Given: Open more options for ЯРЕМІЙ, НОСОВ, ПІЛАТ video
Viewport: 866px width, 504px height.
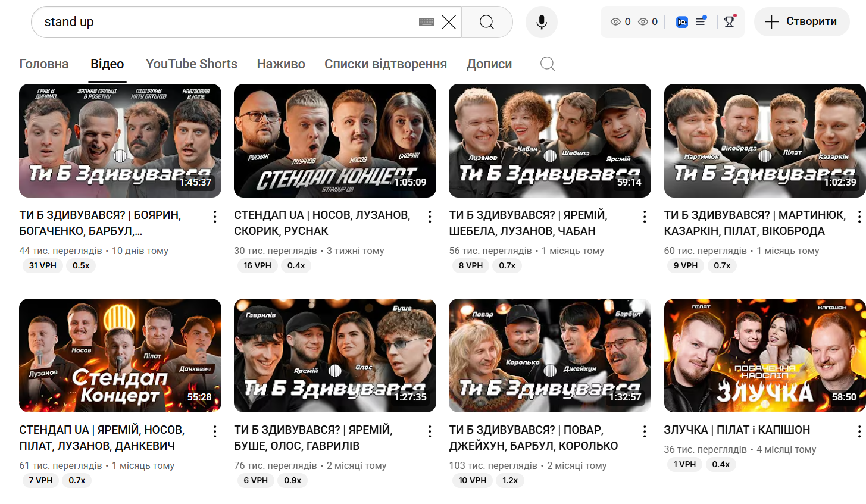Looking at the screenshot, I should pos(215,432).
